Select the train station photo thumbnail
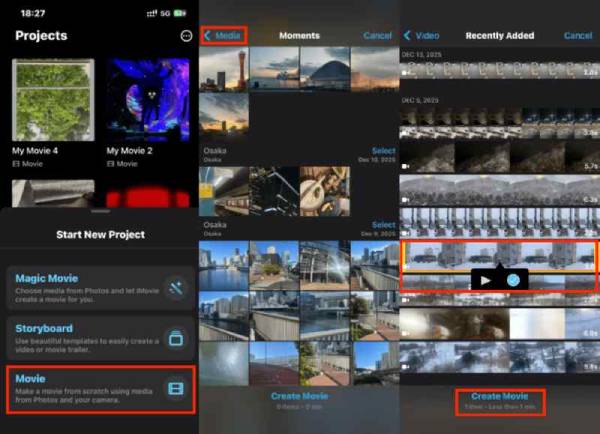600x434 pixels. point(224,191)
